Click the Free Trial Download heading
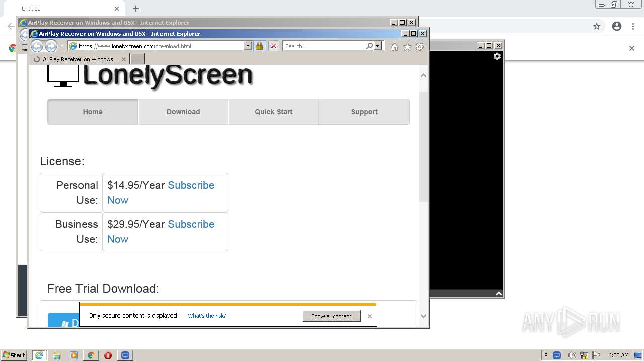644x362 pixels. 103,289
